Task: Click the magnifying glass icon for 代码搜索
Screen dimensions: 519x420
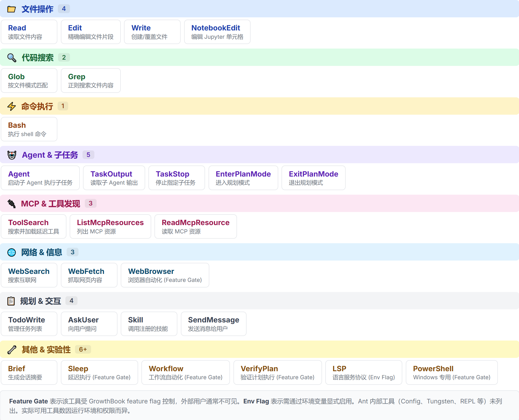Action: [x=12, y=58]
